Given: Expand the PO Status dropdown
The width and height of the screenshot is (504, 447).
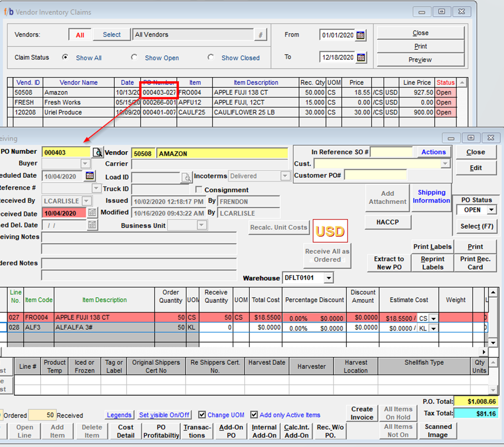Looking at the screenshot, I should click(x=491, y=210).
